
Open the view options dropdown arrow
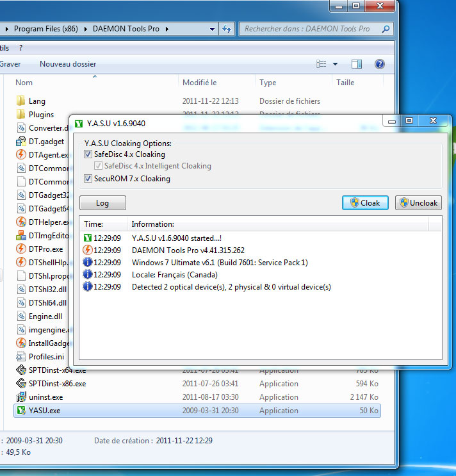point(335,64)
